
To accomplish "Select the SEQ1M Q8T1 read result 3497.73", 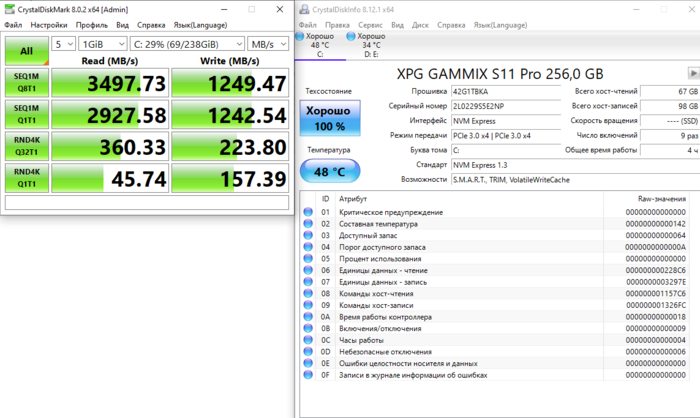I will (x=110, y=83).
